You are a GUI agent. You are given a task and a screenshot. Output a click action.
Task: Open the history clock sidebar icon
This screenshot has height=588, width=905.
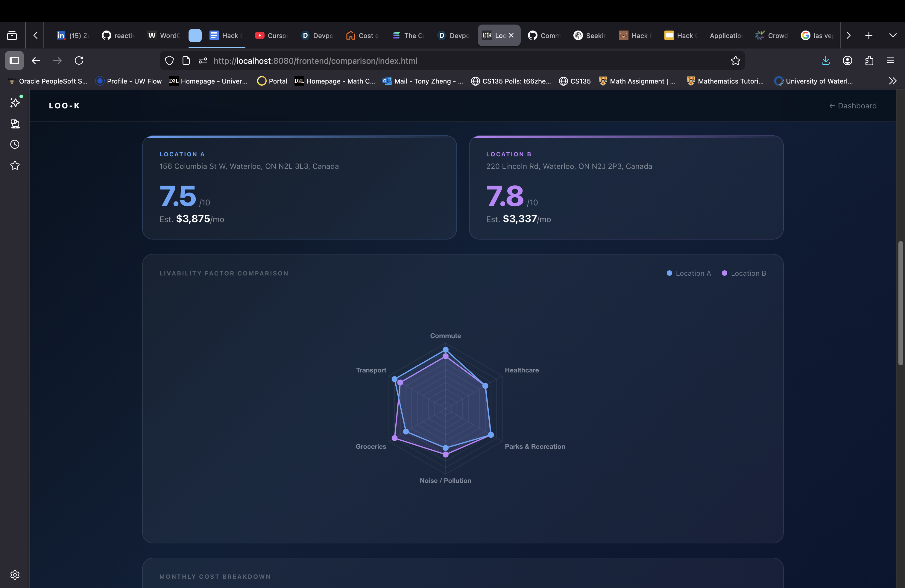(x=15, y=145)
